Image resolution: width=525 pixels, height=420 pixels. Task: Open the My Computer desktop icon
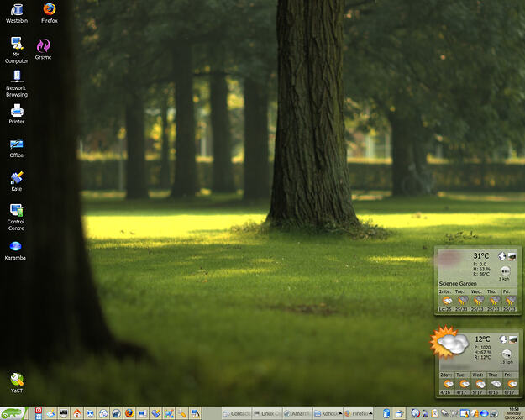17,50
